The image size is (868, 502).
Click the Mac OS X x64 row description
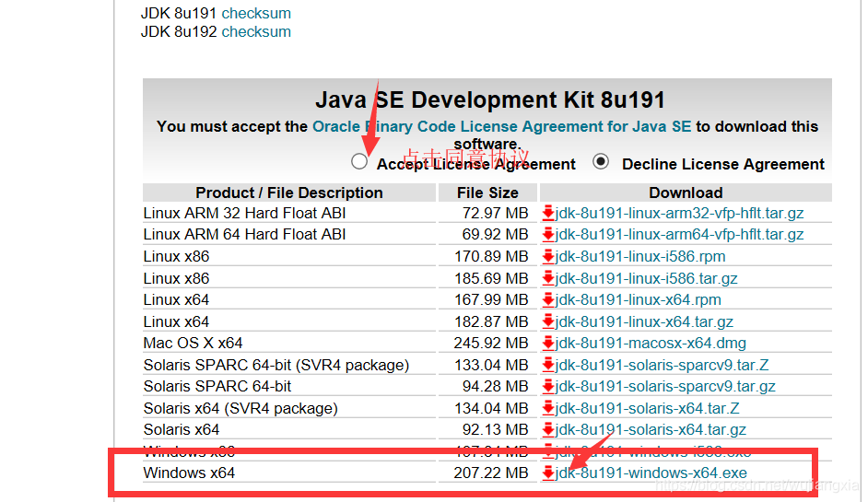194,344
